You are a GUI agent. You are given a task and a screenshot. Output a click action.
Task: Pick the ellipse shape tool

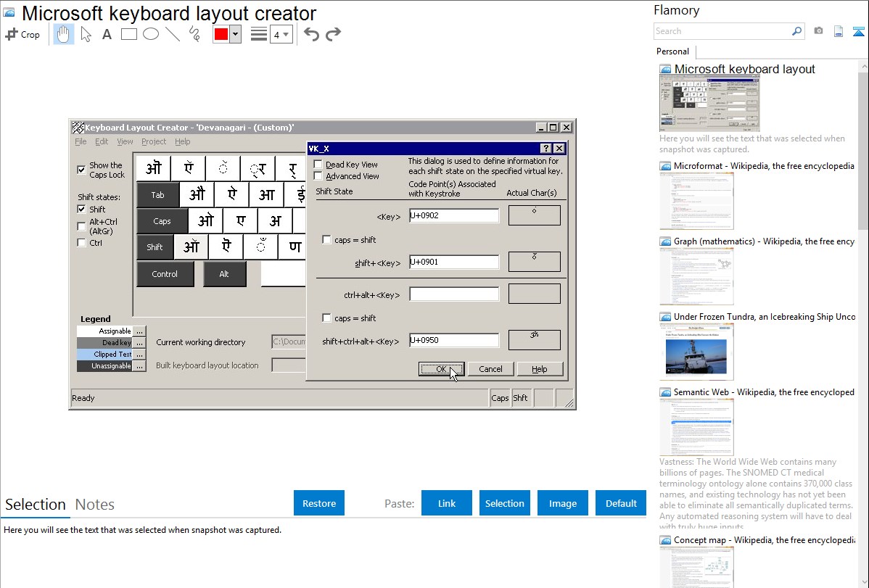point(151,34)
